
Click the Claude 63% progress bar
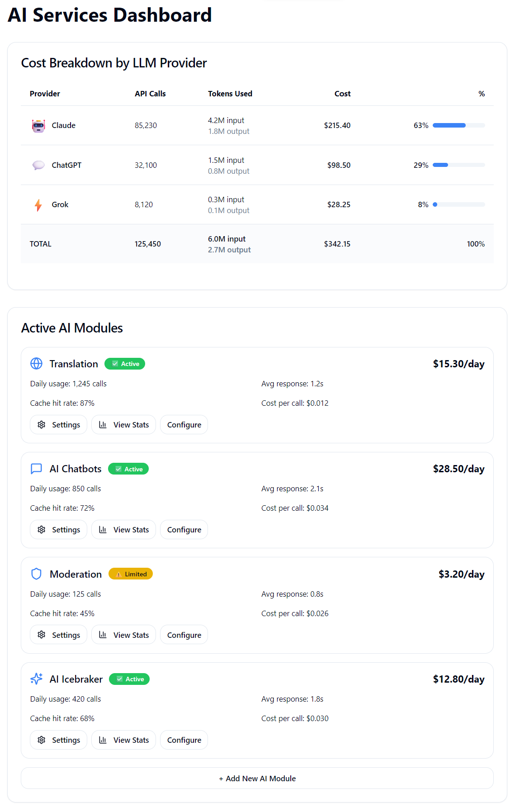tap(458, 125)
